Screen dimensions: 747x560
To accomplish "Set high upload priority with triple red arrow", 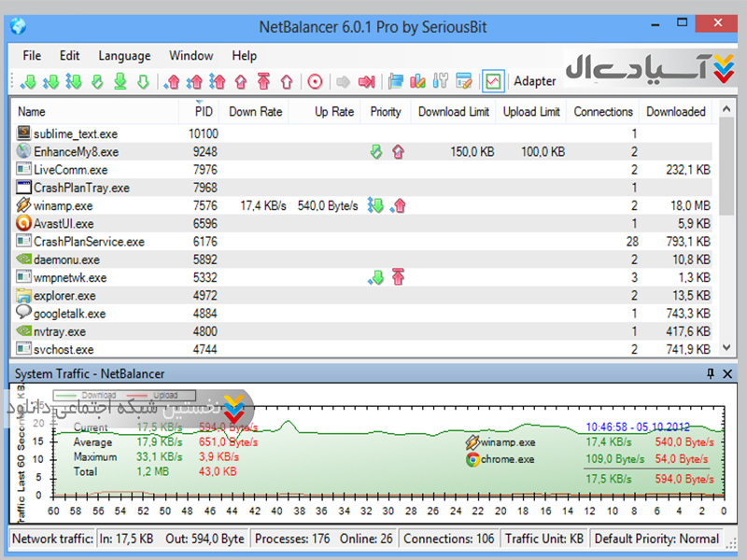I will [218, 82].
